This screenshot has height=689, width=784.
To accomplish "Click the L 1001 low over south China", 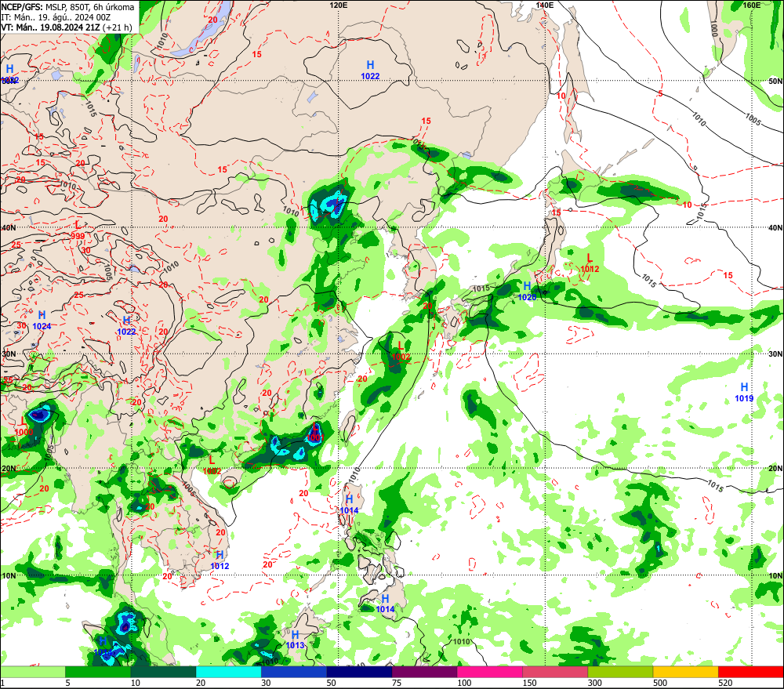I will [315, 432].
